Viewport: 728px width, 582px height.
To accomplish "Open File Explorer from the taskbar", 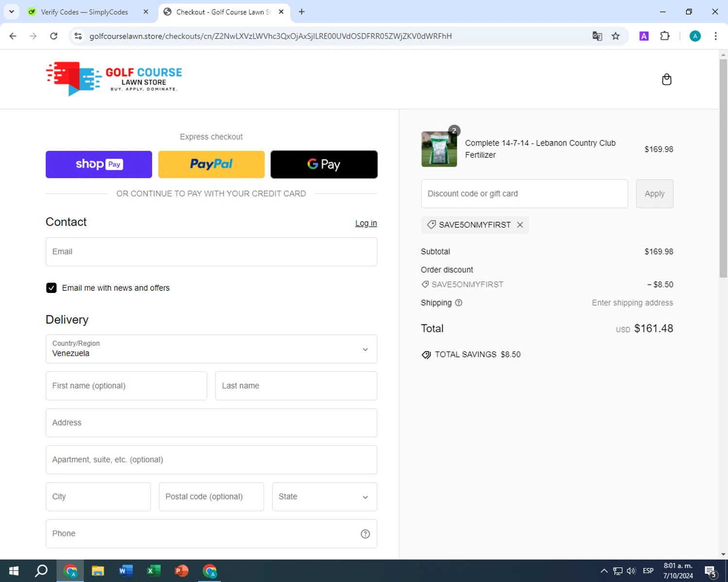I will (x=98, y=571).
